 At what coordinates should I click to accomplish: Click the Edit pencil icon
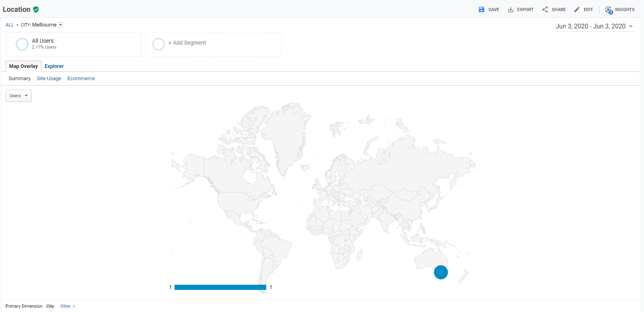click(577, 9)
